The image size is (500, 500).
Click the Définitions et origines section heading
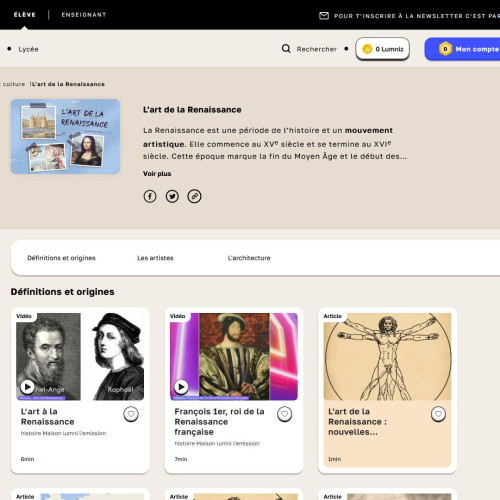[62, 292]
